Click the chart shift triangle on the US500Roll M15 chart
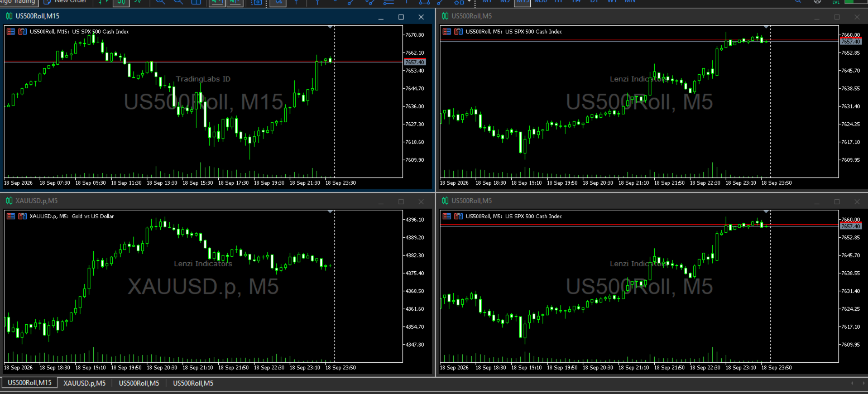 (330, 27)
